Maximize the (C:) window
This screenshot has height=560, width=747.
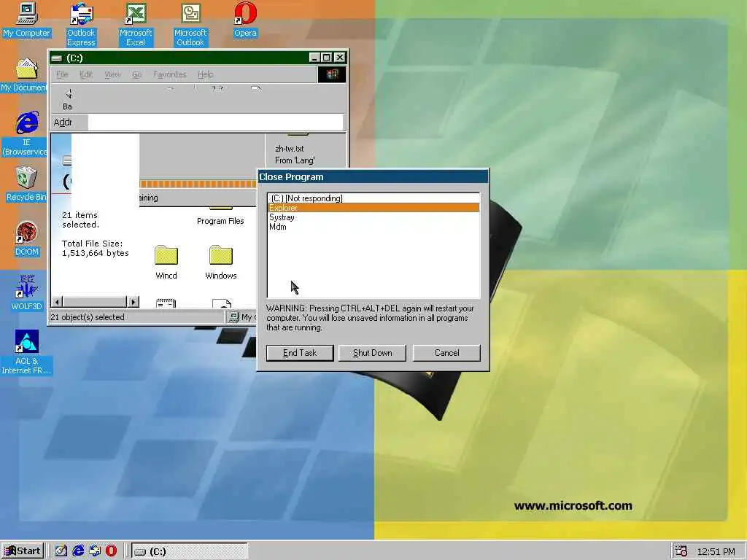pyautogui.click(x=326, y=58)
